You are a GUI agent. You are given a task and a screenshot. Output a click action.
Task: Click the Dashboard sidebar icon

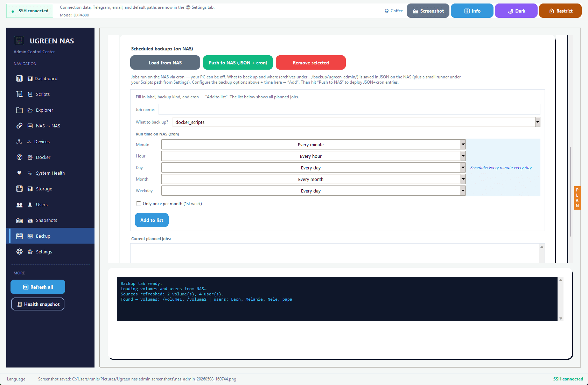click(20, 78)
